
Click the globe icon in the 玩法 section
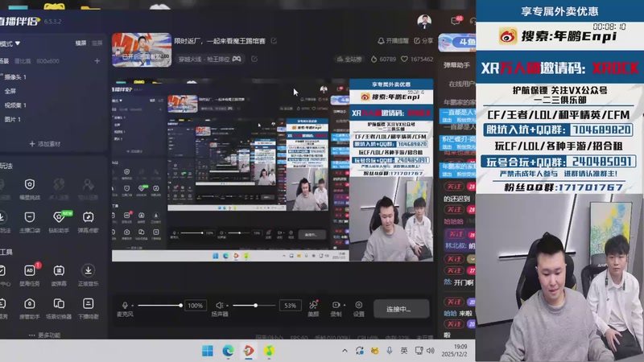click(59, 184)
